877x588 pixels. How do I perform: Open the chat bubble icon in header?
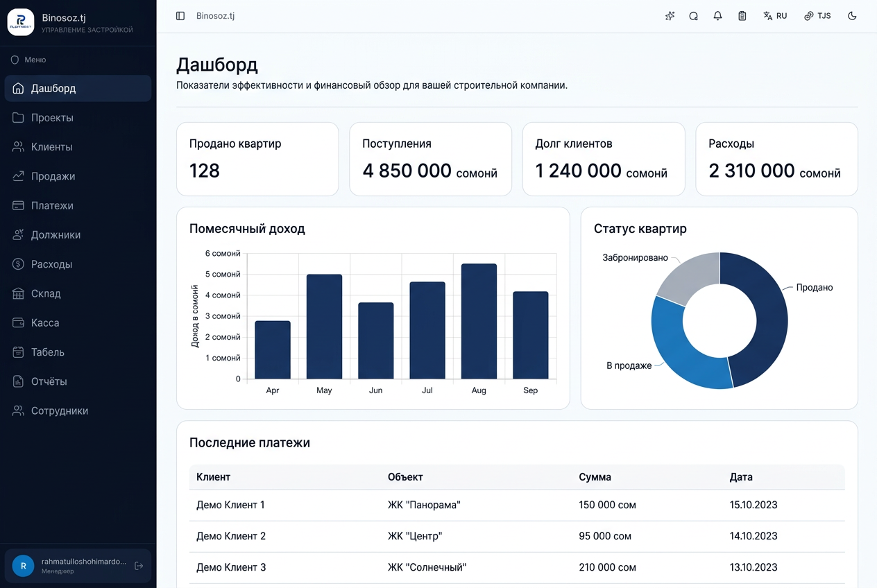pos(693,16)
